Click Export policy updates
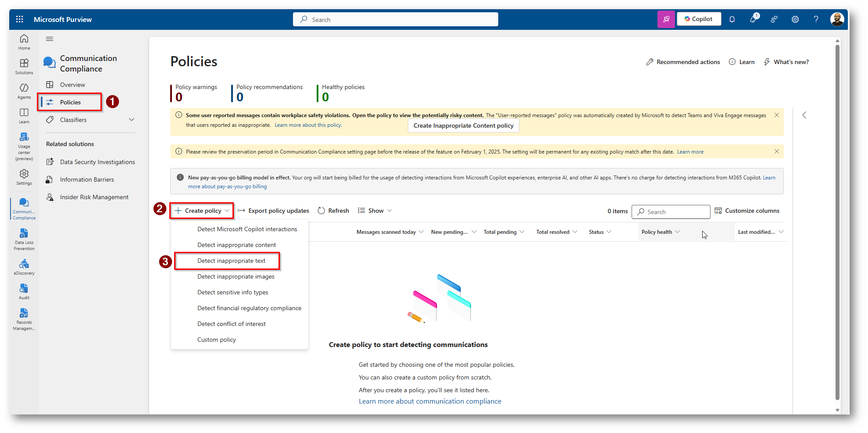Viewport: 868px width, 433px height. 274,211
